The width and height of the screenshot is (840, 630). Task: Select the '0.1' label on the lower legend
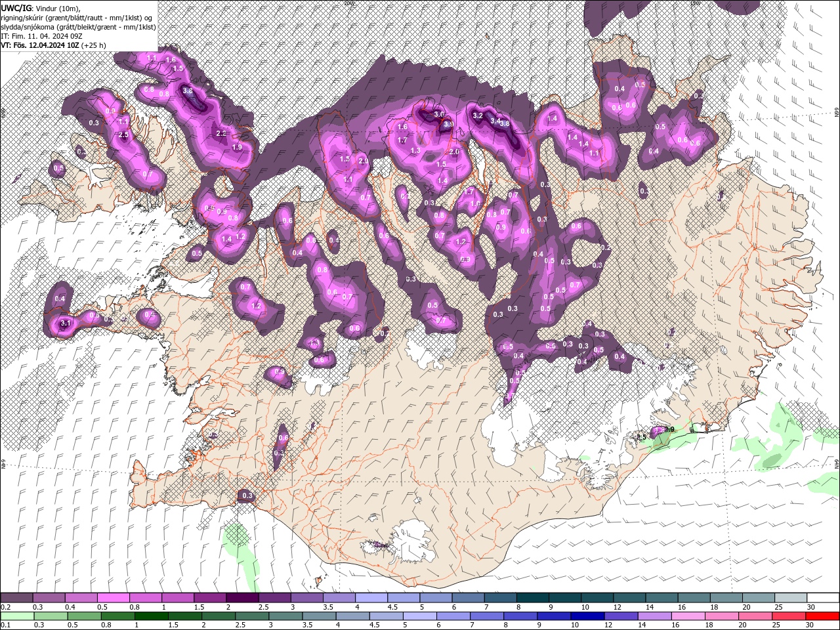(x=5, y=625)
